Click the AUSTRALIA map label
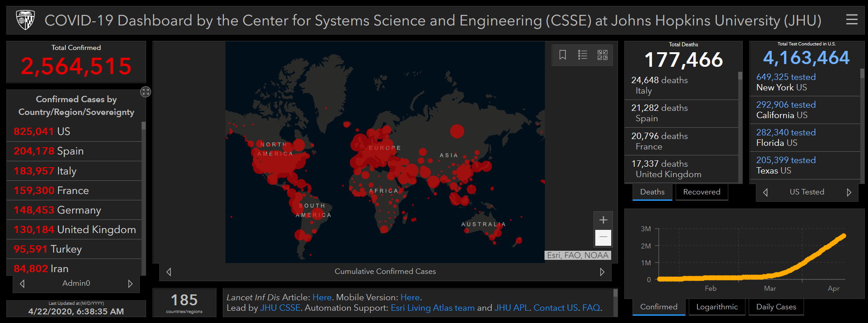The width and height of the screenshot is (868, 323). coord(483,224)
